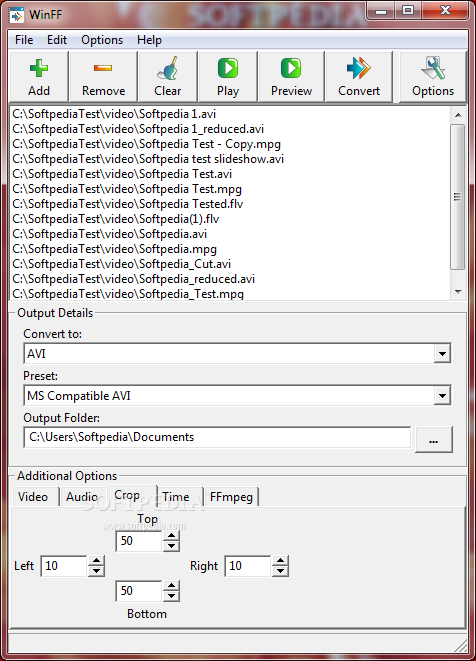
Task: Minimize the WinFF window
Action: (x=381, y=11)
